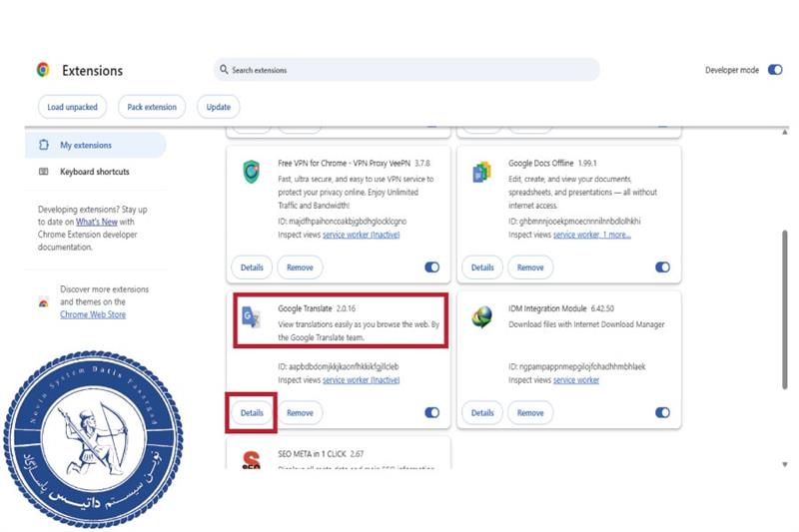Viewport: 799px width, 532px height.
Task: Click the SEO META in 1 CLICK icon
Action: [x=251, y=460]
